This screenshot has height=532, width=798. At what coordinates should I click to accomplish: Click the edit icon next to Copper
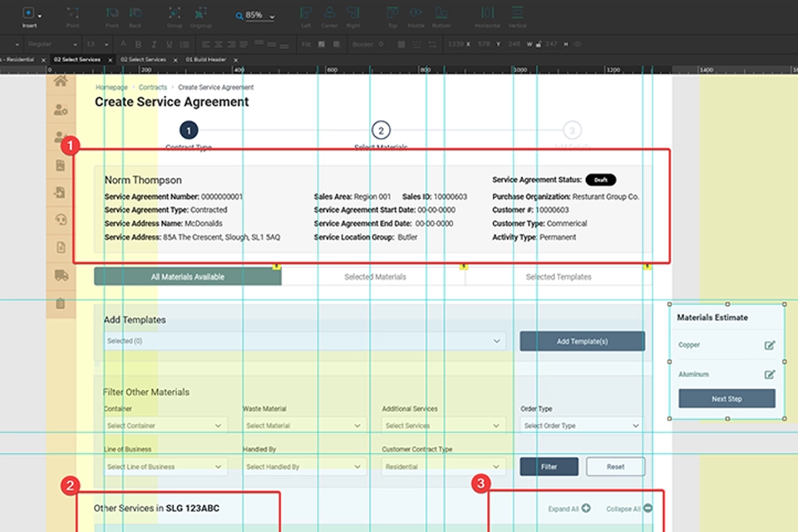click(x=770, y=345)
